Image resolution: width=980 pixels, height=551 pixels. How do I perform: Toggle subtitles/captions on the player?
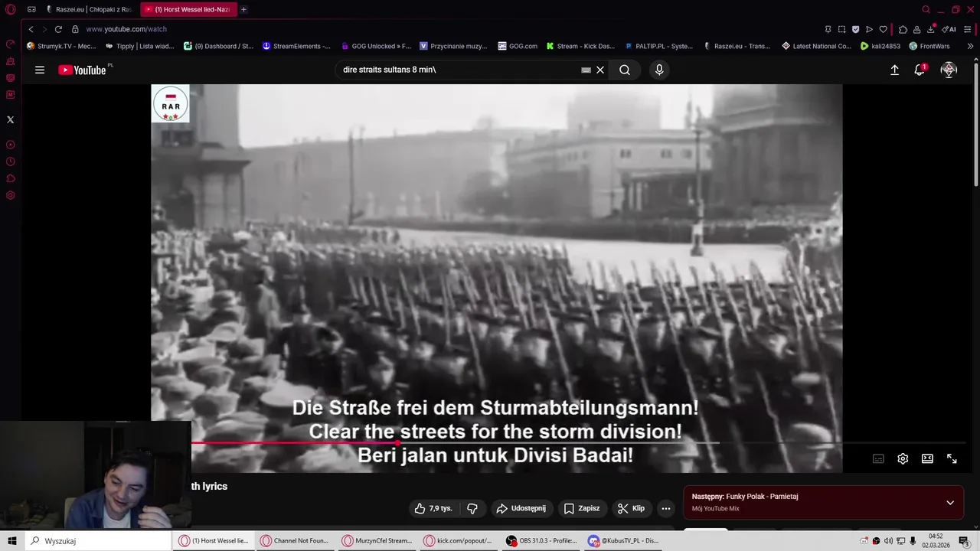[x=878, y=458]
